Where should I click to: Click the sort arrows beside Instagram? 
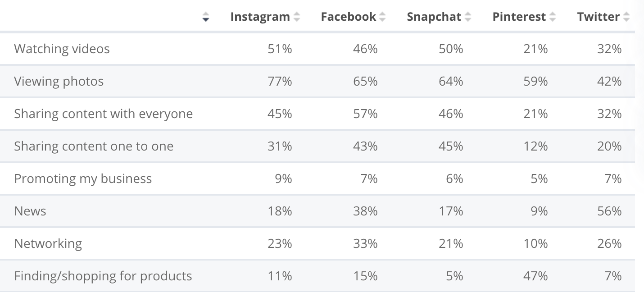(296, 17)
